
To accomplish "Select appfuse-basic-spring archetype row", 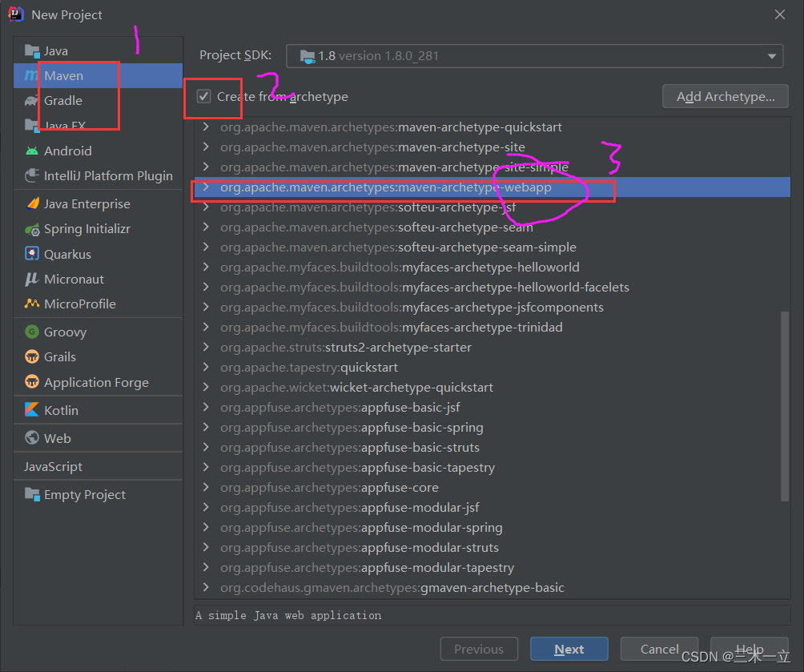I will point(492,428).
